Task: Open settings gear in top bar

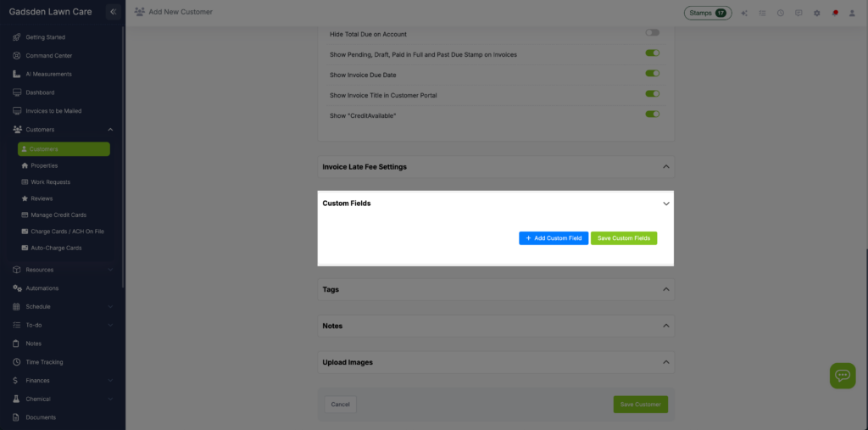Action: 816,13
